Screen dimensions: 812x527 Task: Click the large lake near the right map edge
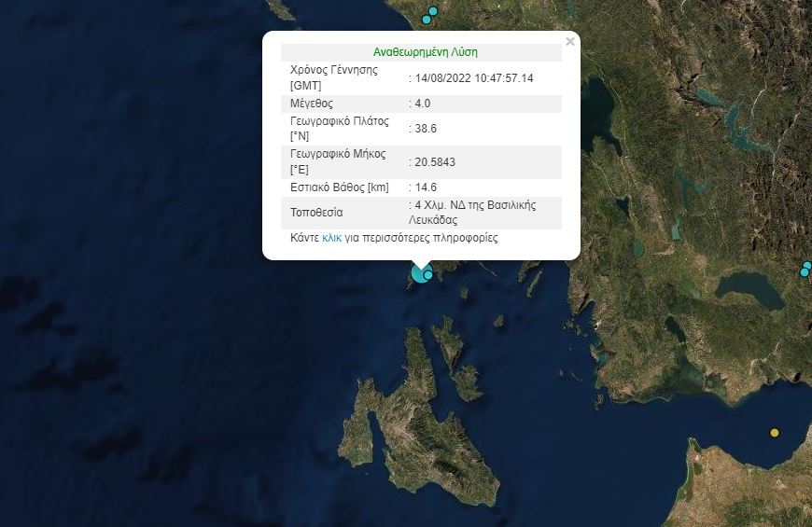(x=749, y=289)
